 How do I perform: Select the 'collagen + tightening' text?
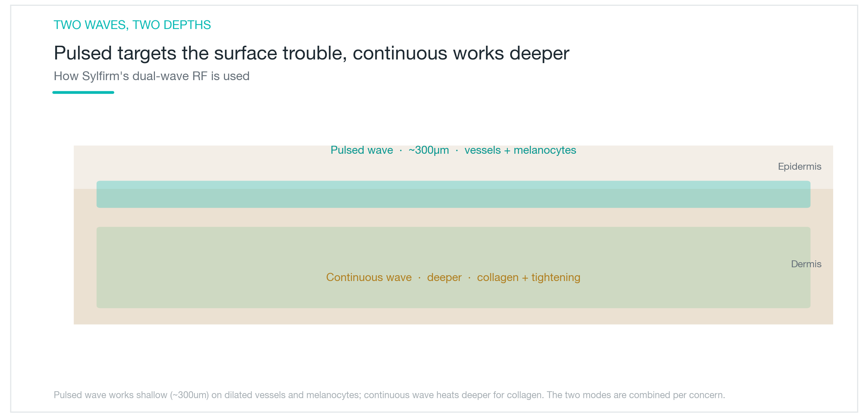point(529,277)
